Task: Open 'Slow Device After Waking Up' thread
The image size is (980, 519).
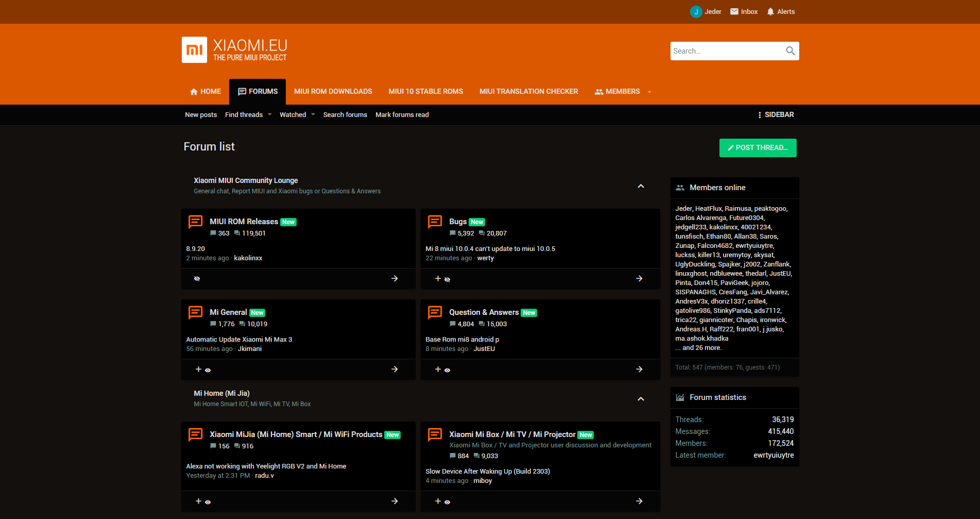Action: point(488,471)
